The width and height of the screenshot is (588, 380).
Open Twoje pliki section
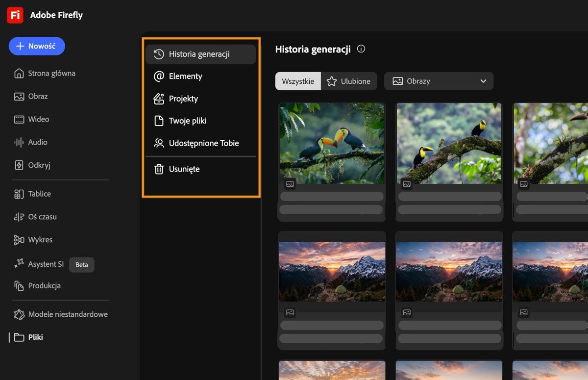201,121
